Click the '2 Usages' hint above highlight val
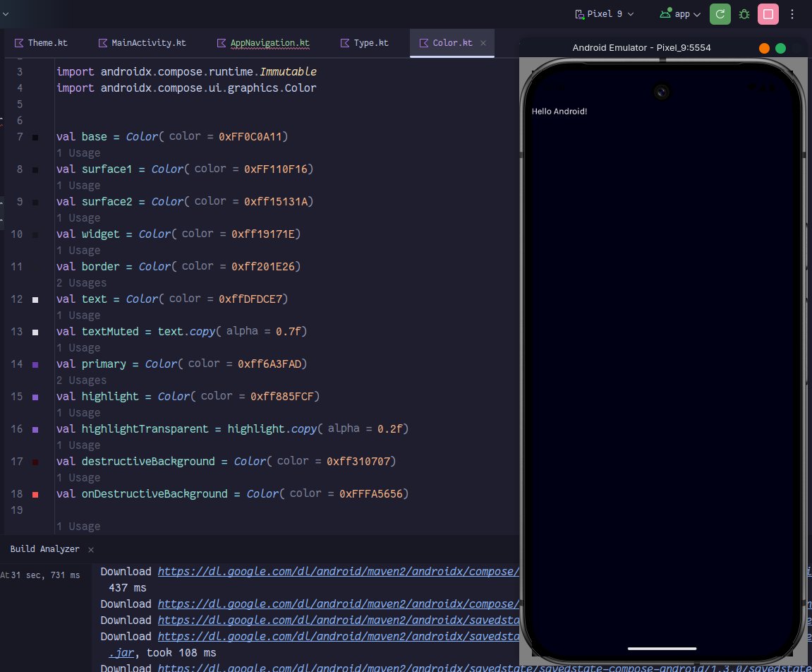812x672 pixels. click(x=81, y=380)
